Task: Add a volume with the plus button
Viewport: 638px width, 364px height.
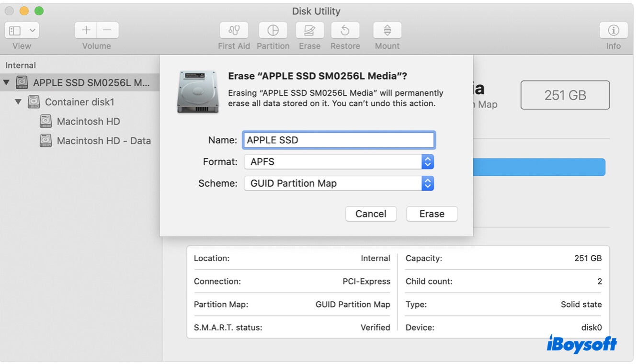Action: 86,30
